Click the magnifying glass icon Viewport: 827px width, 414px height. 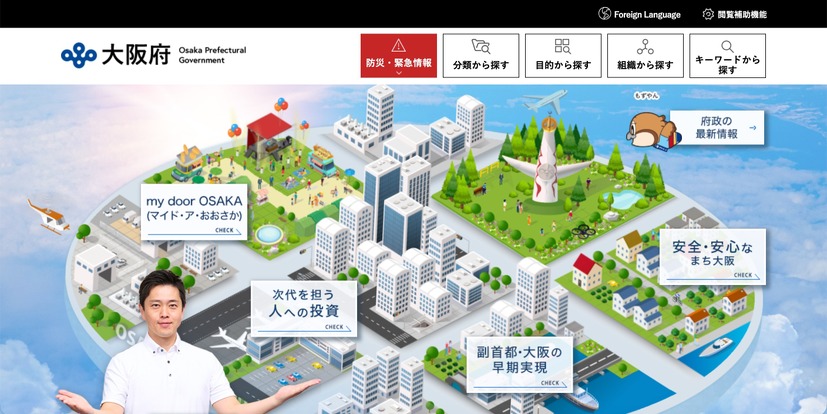click(x=727, y=46)
